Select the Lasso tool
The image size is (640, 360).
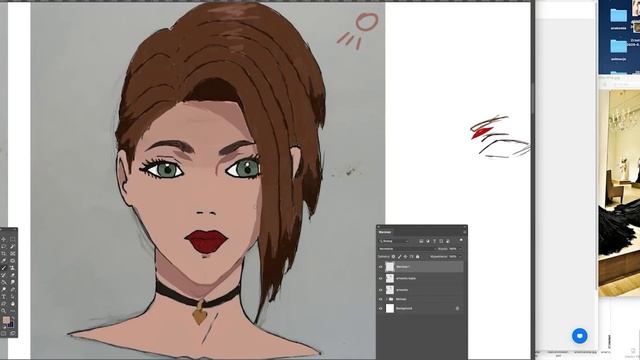click(4, 247)
